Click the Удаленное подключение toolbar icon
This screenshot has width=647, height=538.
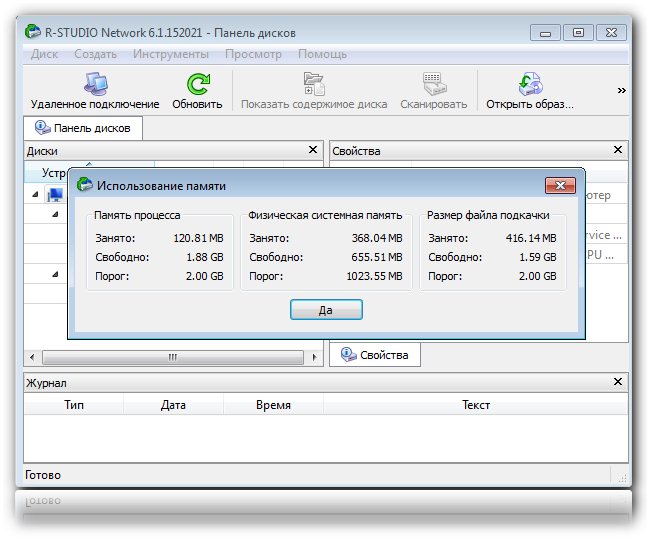(94, 84)
